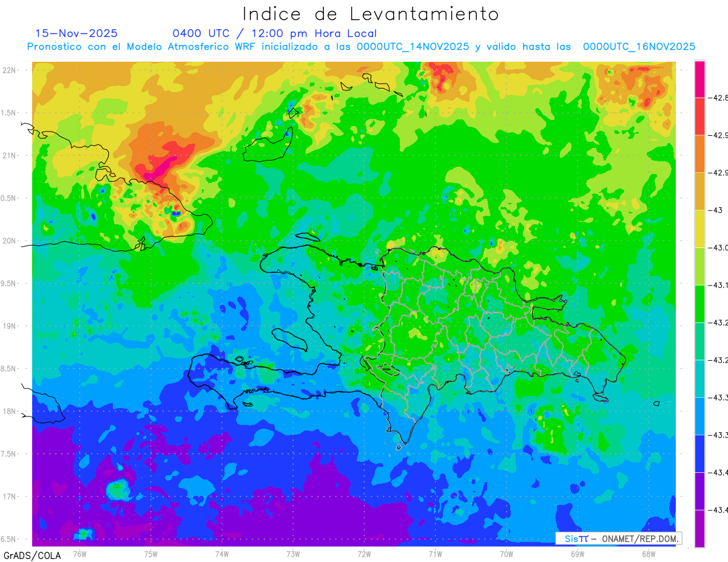Viewport: 728px width, 562px height.
Task: Select the "73W" longitude label
Action: click(293, 553)
